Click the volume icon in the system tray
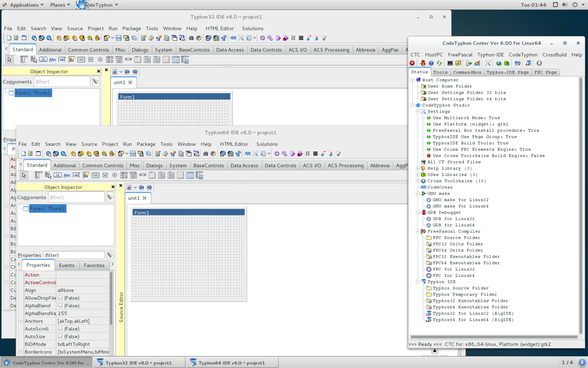The width and height of the screenshot is (588, 368). pos(565,5)
